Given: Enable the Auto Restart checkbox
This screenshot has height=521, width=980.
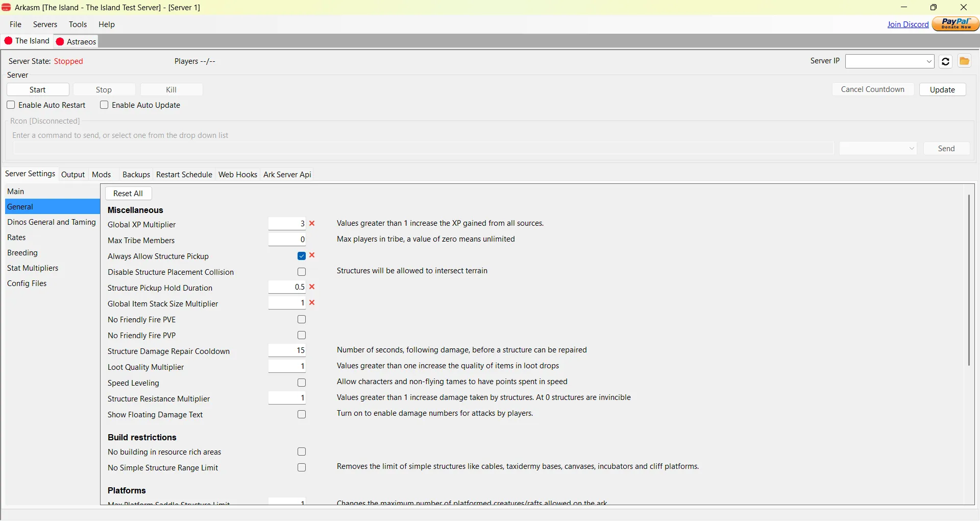Looking at the screenshot, I should (11, 105).
